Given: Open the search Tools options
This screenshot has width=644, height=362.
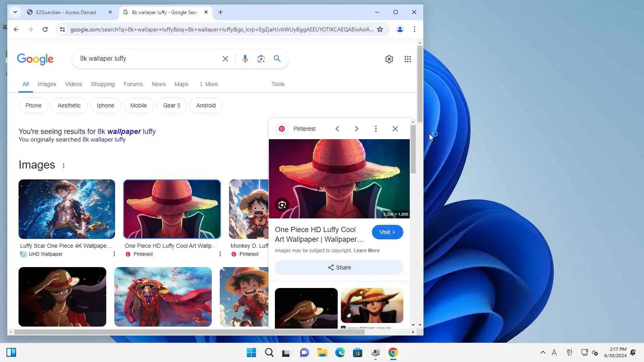Looking at the screenshot, I should coord(278,84).
